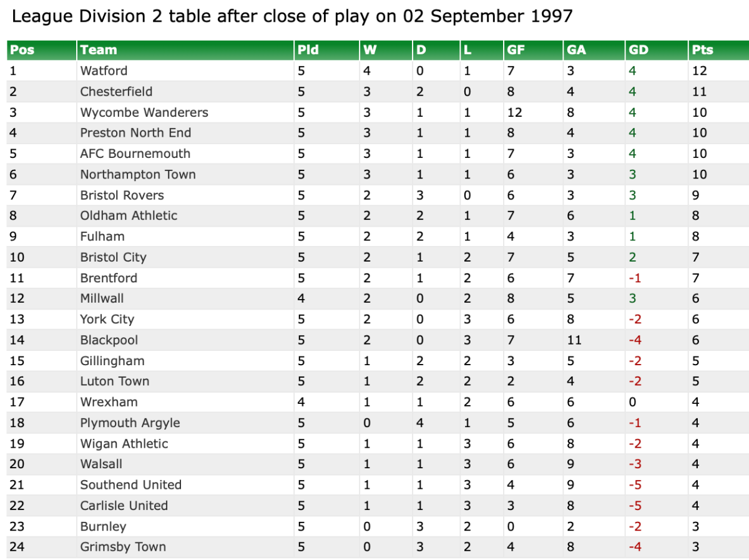Click the Pos column header
749x560 pixels.
coord(22,50)
